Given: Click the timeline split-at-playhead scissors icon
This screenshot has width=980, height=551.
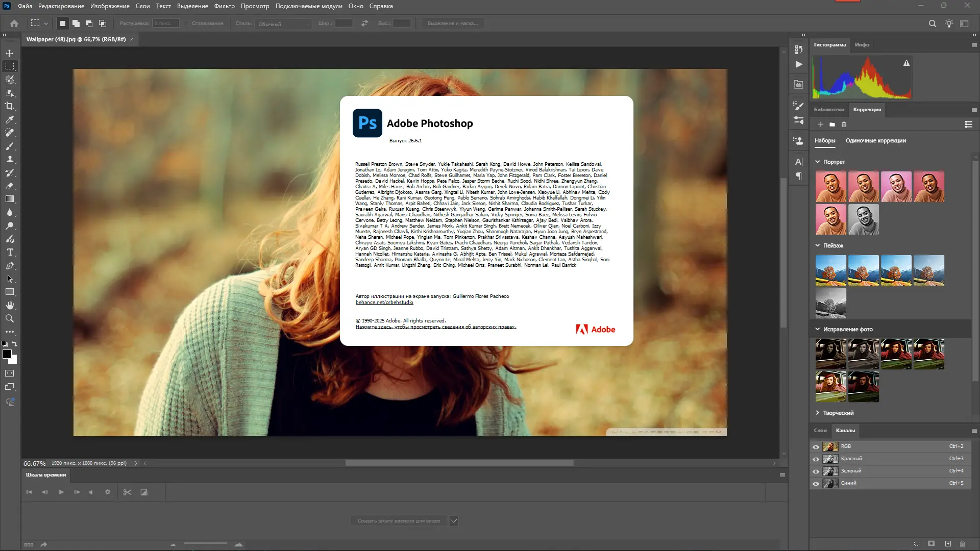Looking at the screenshot, I should (x=127, y=492).
